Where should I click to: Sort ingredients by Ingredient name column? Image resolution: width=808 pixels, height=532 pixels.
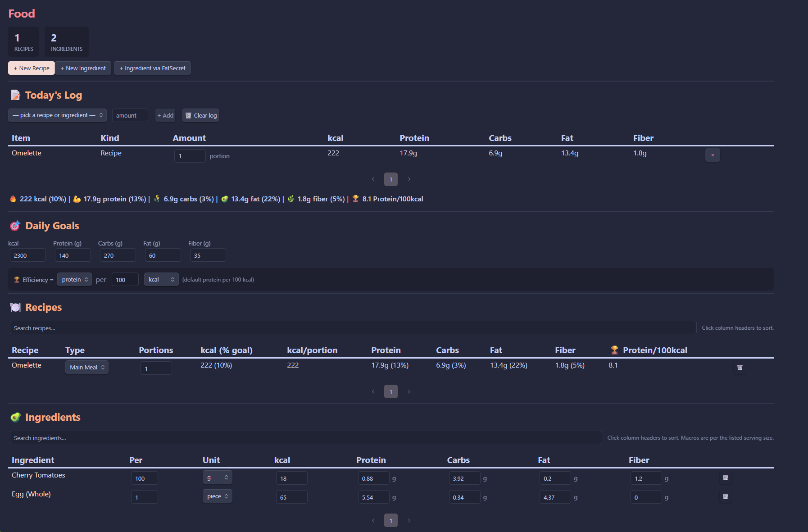(x=33, y=460)
